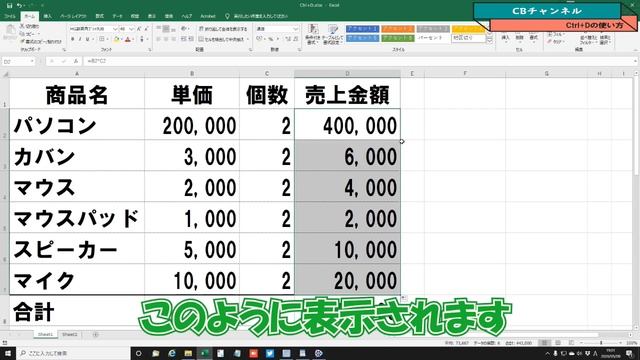The height and width of the screenshot is (360, 640).
Task: Click the Clear eraser command
Action: [556, 42]
